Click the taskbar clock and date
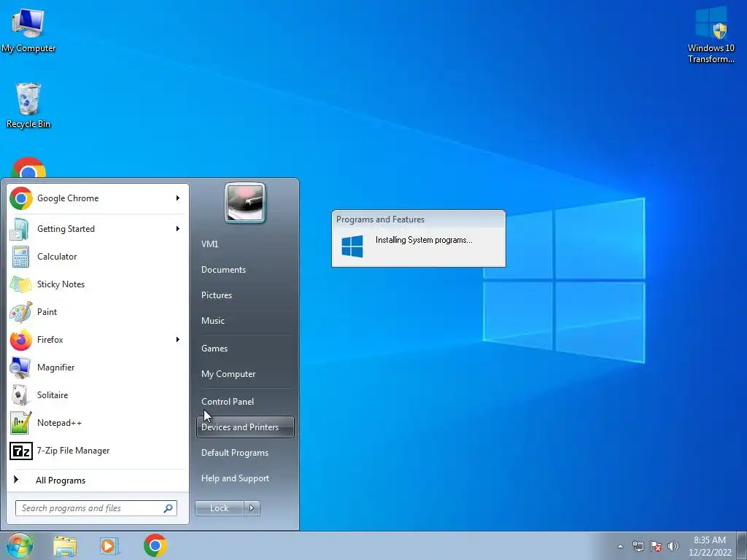The image size is (747, 560). 710,546
